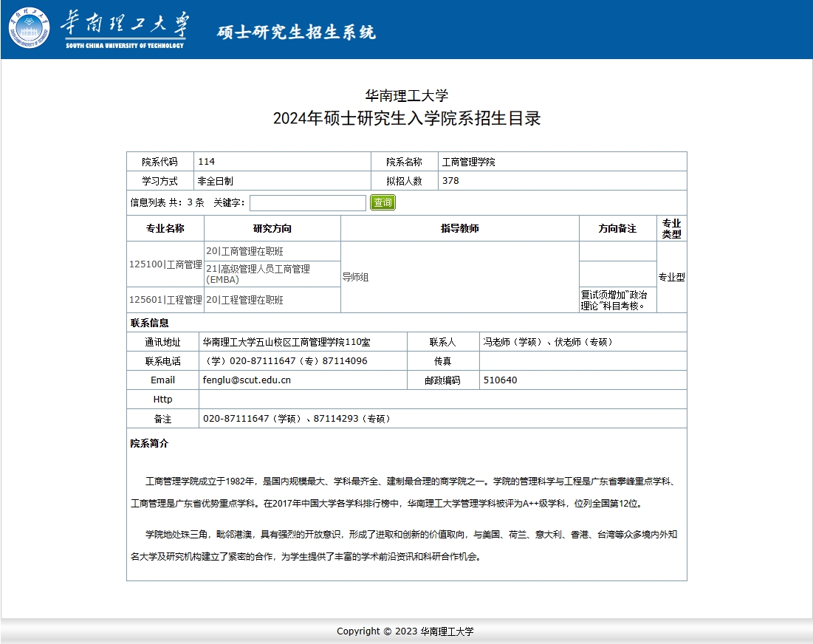
Task: Click the 院系简介 section heading
Action: tap(149, 444)
